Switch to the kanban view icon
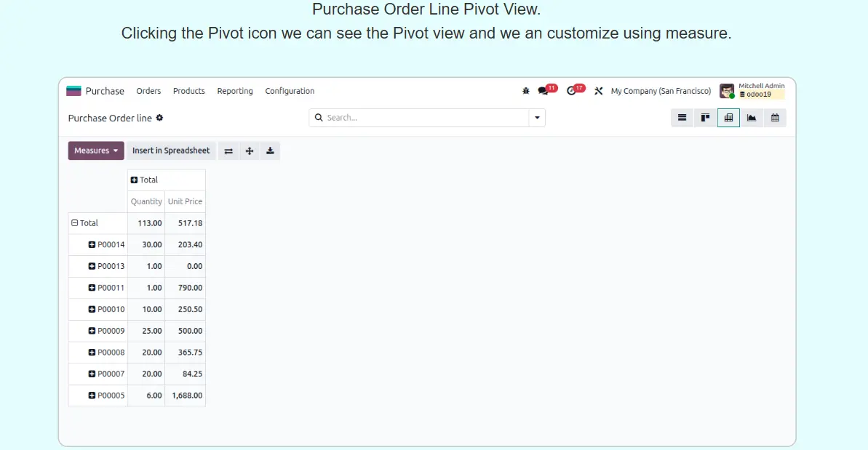Image resolution: width=868 pixels, height=450 pixels. click(705, 118)
